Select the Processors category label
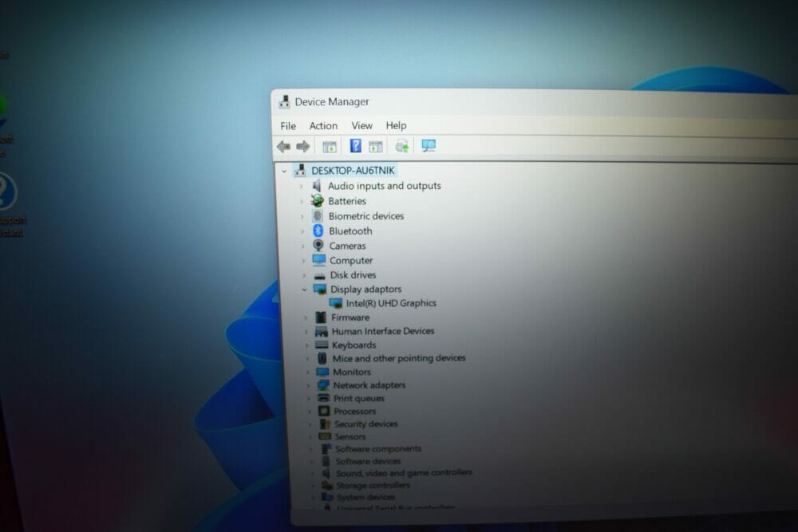798x532 pixels. coord(355,411)
